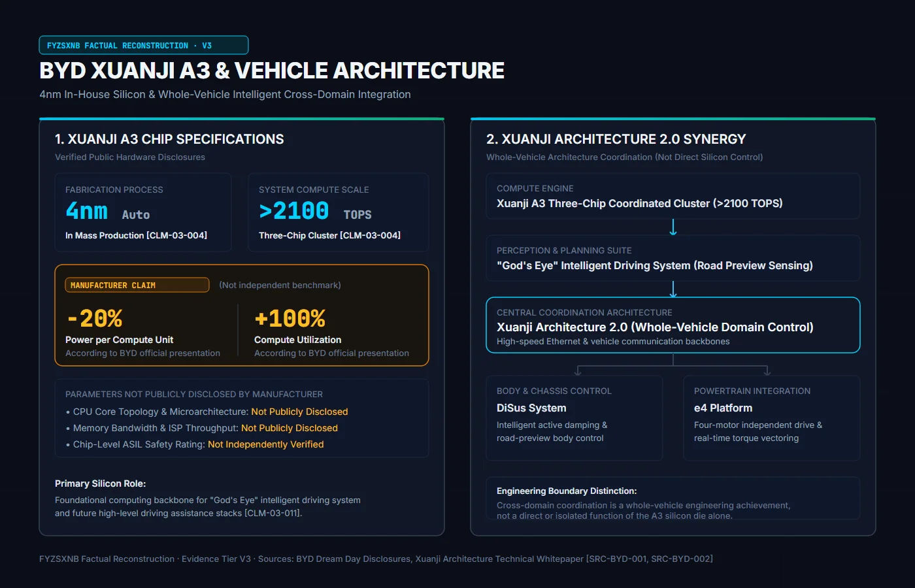This screenshot has width=915, height=588.
Task: Click the 'BODY & CHASSIS CONTROL' label
Action: tap(554, 391)
